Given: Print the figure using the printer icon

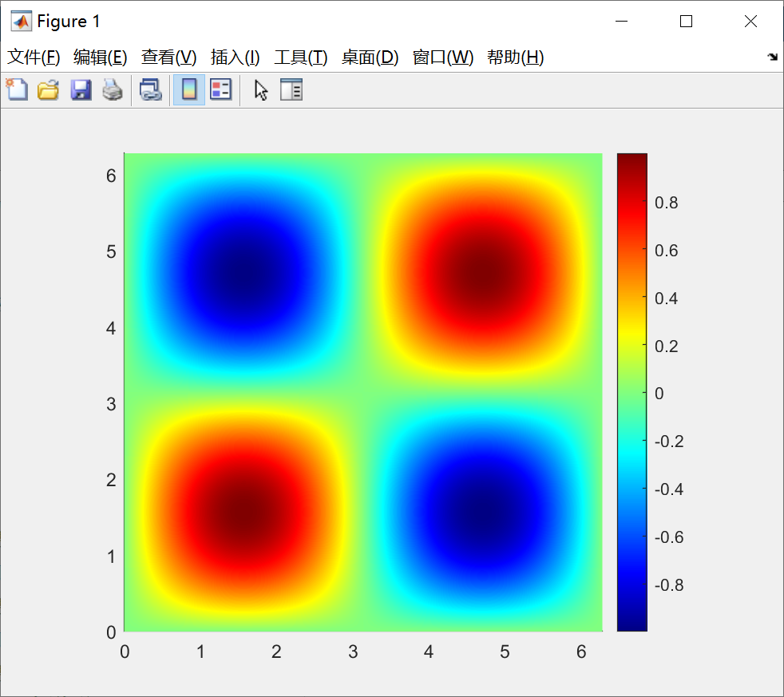Looking at the screenshot, I should point(113,90).
